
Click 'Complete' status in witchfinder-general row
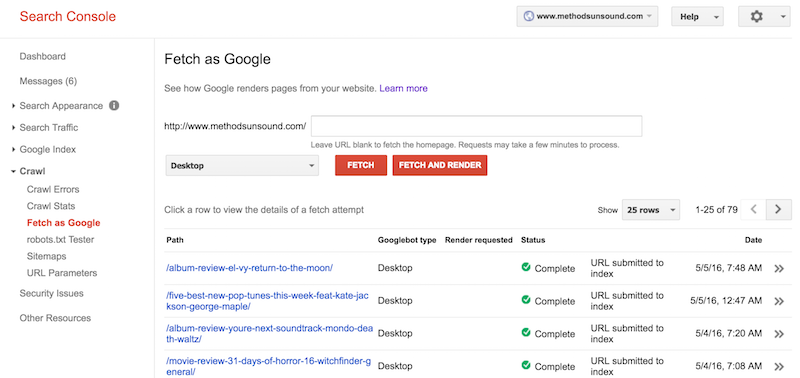(555, 366)
